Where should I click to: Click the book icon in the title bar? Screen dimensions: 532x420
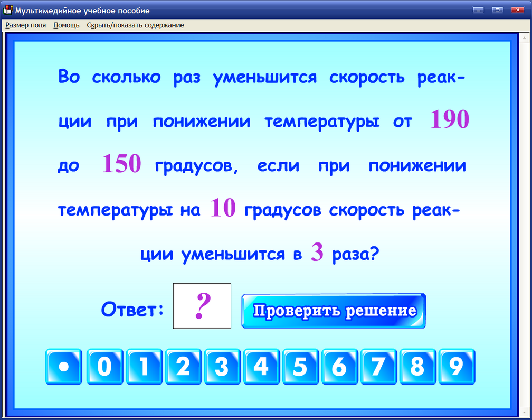[7, 9]
